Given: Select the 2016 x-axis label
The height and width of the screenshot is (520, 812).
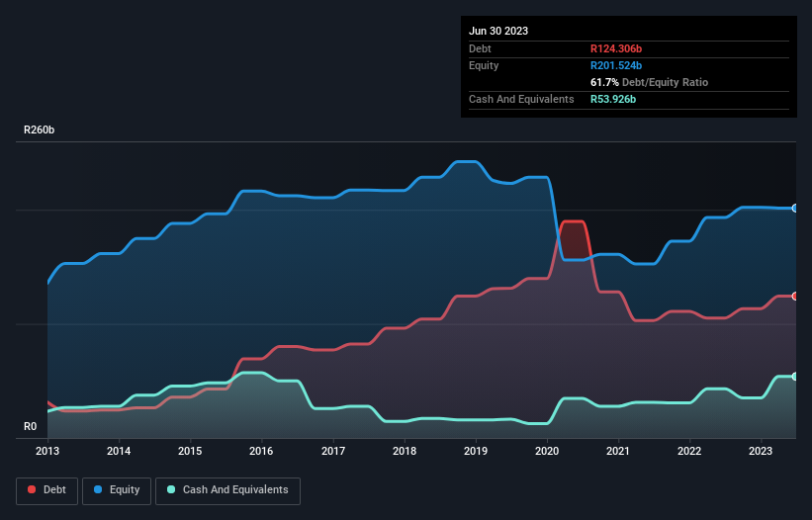Looking at the screenshot, I should pos(261,451).
